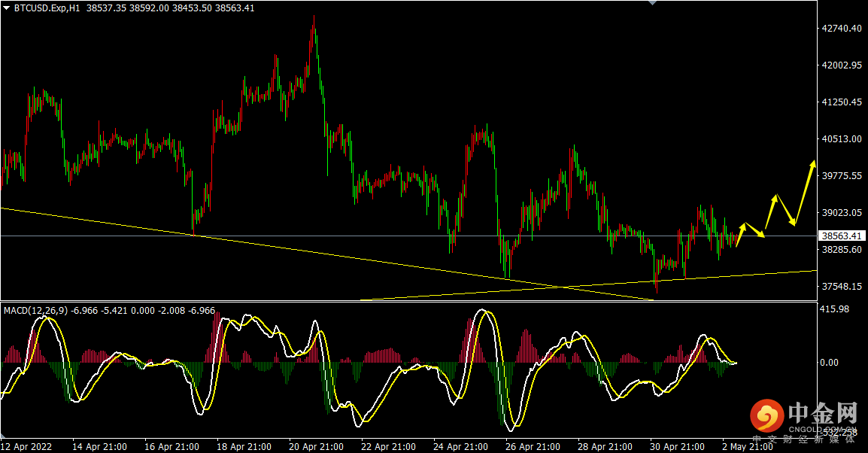Click the BTCUSD.Exp,H1 symbol title text
Image resolution: width=868 pixels, height=453 pixels.
[x=47, y=8]
